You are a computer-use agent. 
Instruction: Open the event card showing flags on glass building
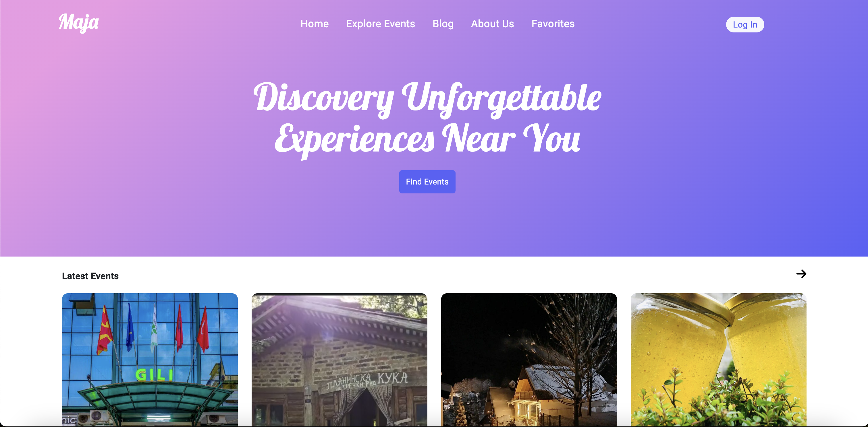click(x=150, y=360)
